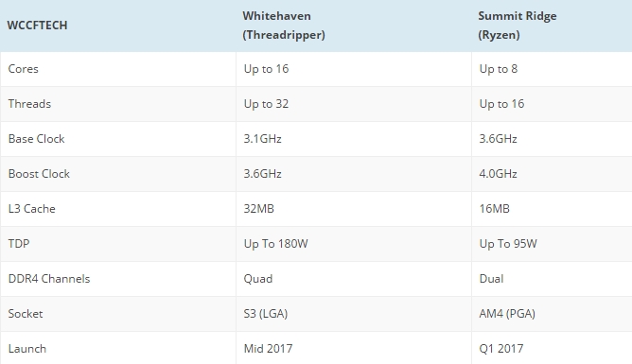
Task: Click the TDP row label
Action: click(19, 244)
